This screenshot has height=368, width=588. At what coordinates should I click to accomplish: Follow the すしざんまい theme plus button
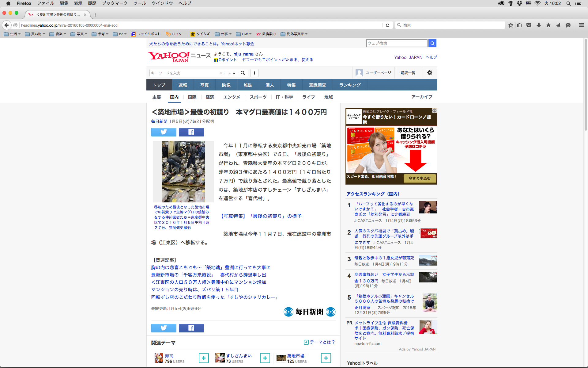pyautogui.click(x=265, y=358)
